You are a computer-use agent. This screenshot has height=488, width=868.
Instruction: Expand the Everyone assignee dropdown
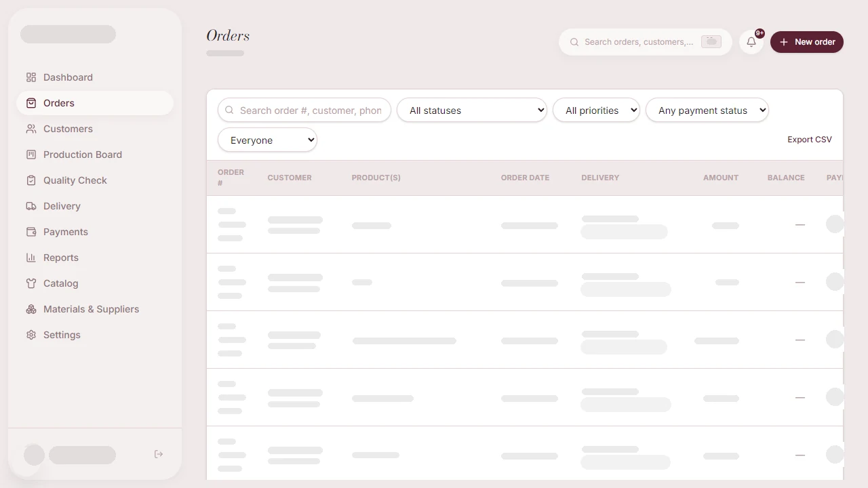pyautogui.click(x=267, y=140)
